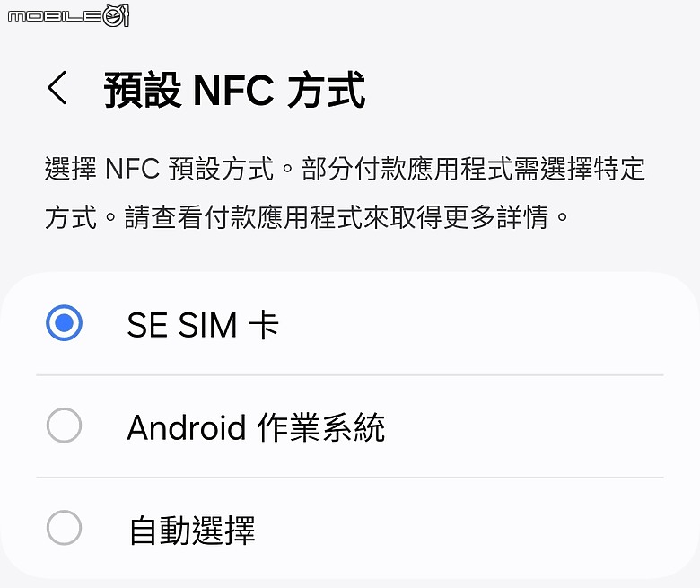Image resolution: width=700 pixels, height=588 pixels.
Task: Click the owl face in Mobile01 logo
Action: (x=115, y=16)
